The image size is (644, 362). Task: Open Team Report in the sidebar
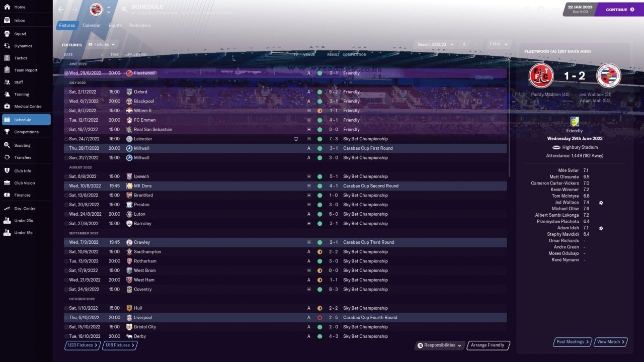26,70
